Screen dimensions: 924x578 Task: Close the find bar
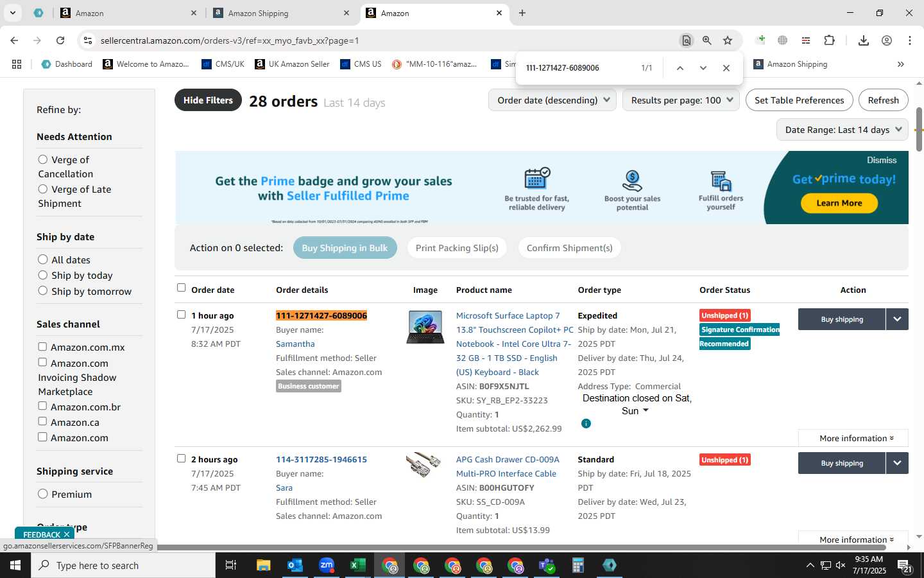(x=726, y=68)
